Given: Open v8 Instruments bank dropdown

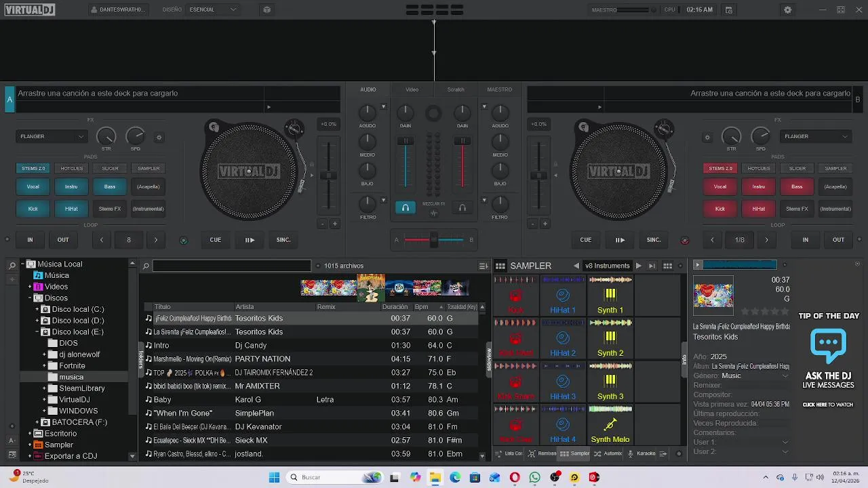Looking at the screenshot, I should pos(608,266).
